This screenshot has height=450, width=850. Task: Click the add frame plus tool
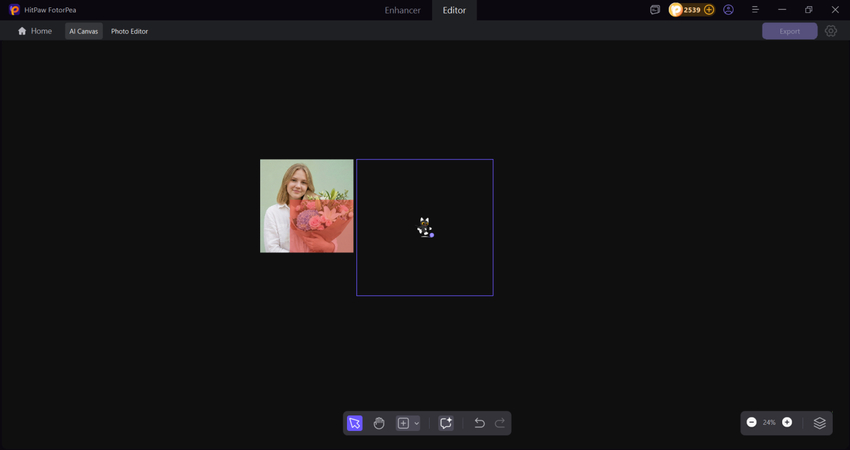(403, 423)
